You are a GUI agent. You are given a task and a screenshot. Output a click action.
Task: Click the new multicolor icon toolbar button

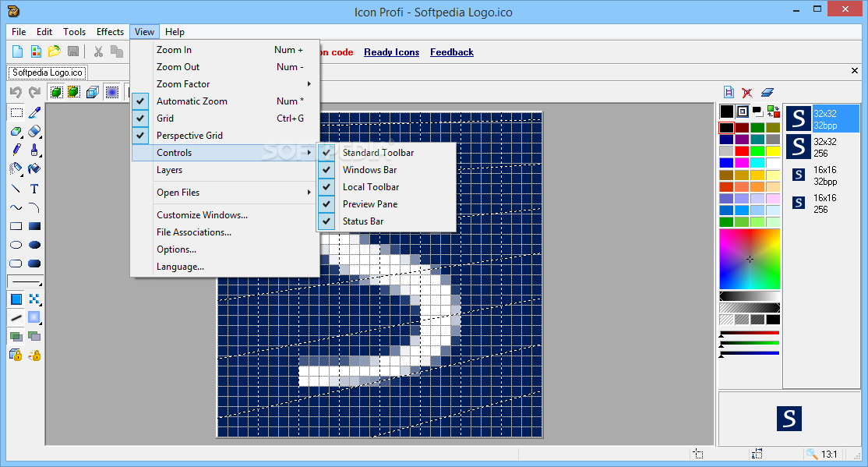[x=36, y=51]
